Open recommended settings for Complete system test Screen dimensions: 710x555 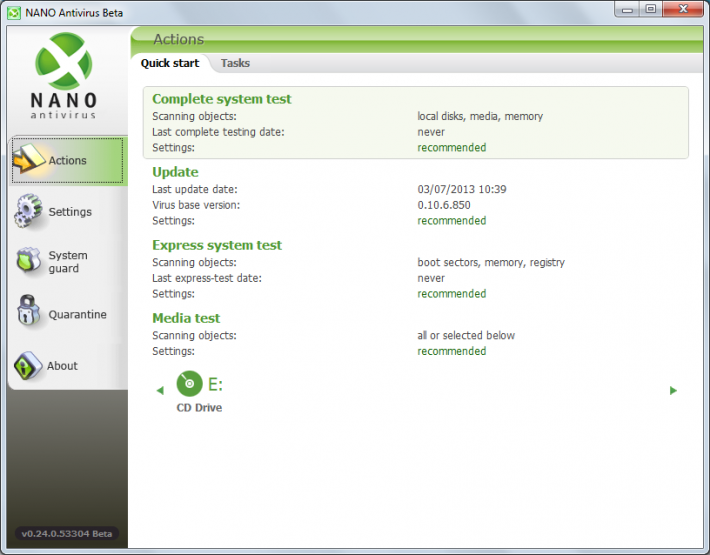[x=451, y=148]
